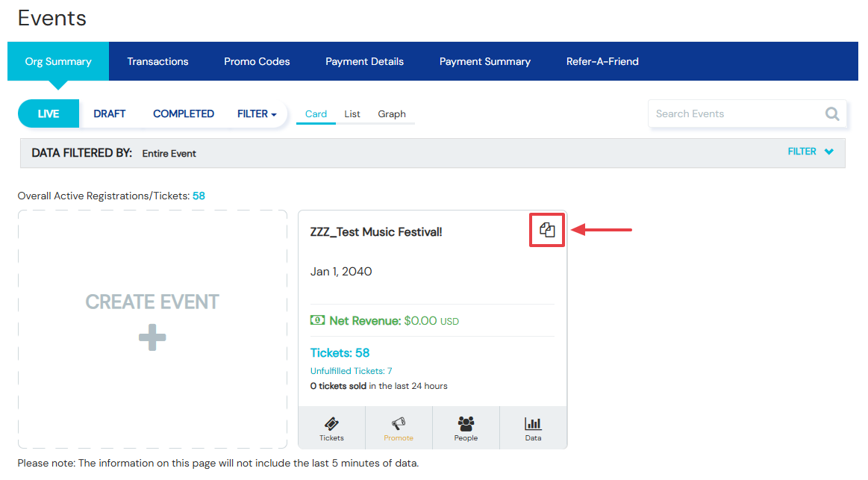Image resolution: width=868 pixels, height=480 pixels.
Task: Go to the Payment Details tab
Action: [x=364, y=61]
